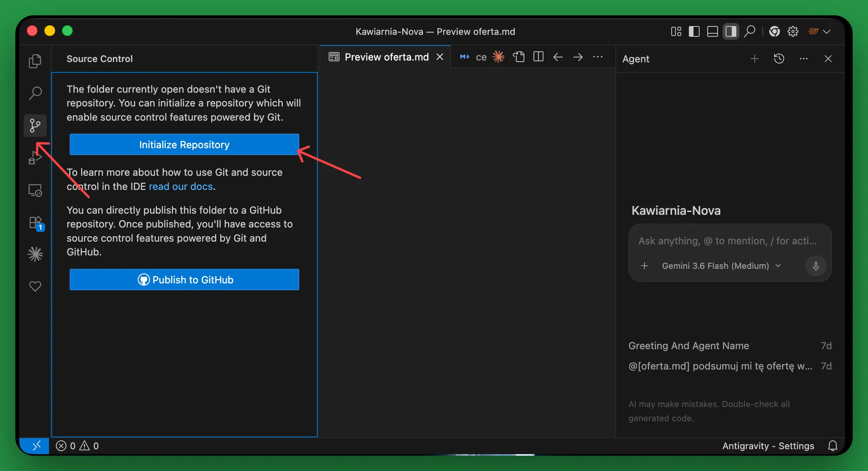
Task: Open notifications bell in status bar
Action: point(833,446)
